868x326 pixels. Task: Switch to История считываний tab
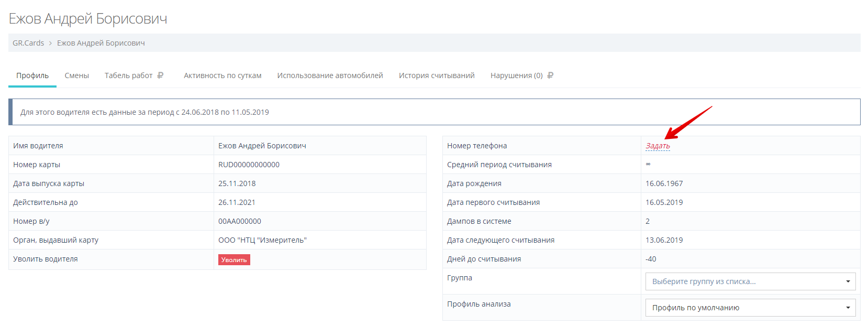pyautogui.click(x=437, y=75)
